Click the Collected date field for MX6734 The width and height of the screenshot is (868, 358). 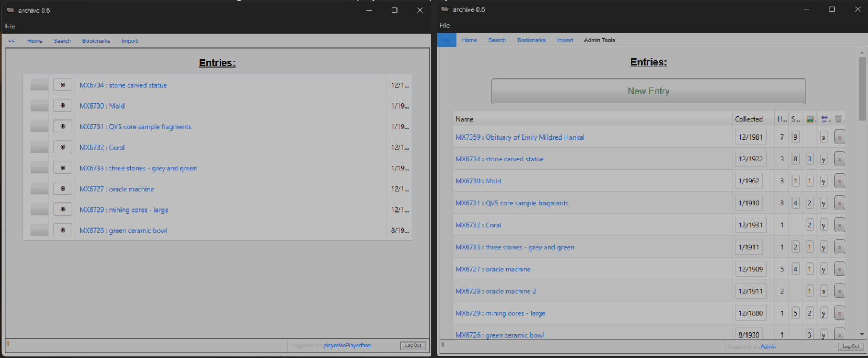pyautogui.click(x=750, y=159)
